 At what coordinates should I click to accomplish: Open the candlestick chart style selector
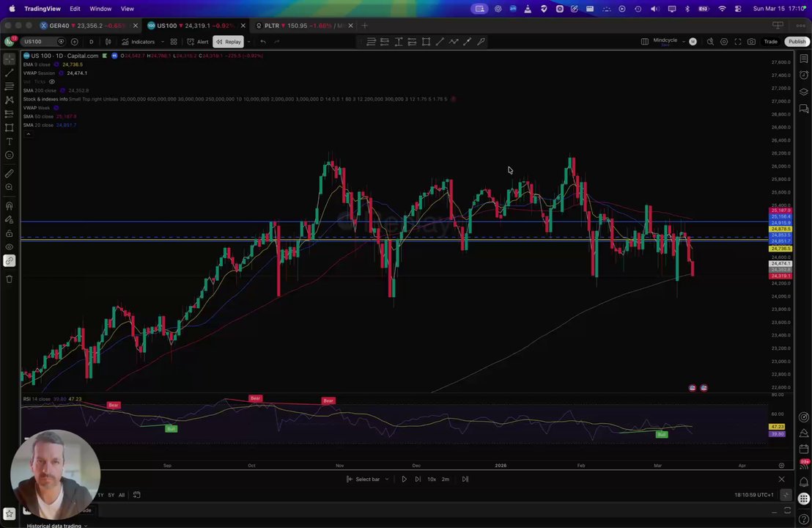click(108, 42)
